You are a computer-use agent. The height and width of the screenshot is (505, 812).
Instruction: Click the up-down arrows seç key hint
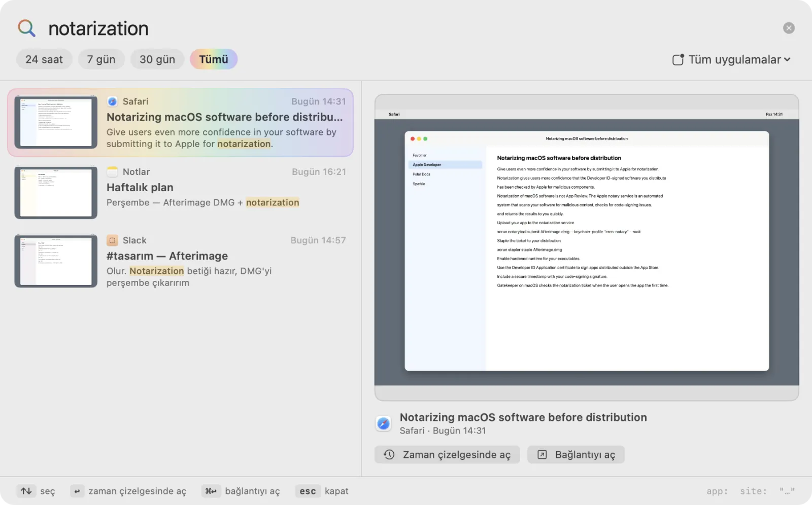click(x=36, y=491)
